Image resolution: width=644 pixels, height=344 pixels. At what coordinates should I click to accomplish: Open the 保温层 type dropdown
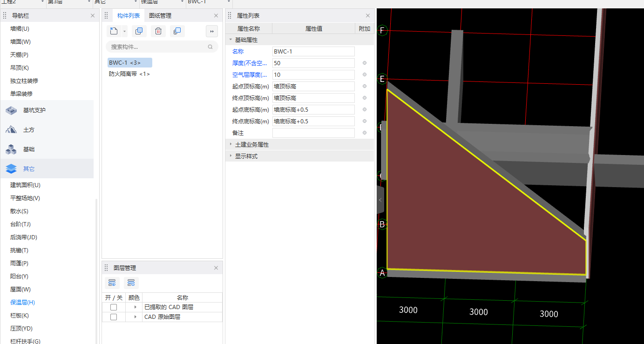pos(182,2)
